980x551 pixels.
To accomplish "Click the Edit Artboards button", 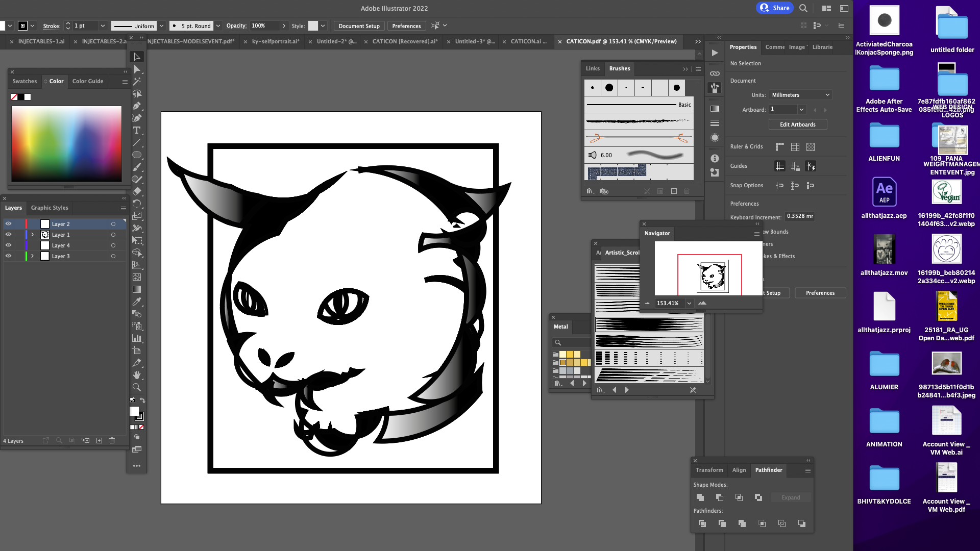I will coord(798,124).
